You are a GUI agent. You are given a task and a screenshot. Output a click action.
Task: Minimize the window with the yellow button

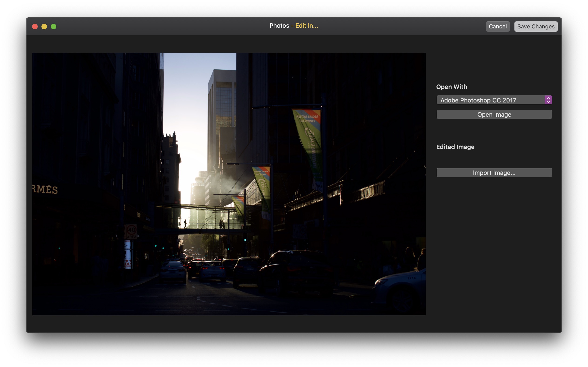pos(44,27)
